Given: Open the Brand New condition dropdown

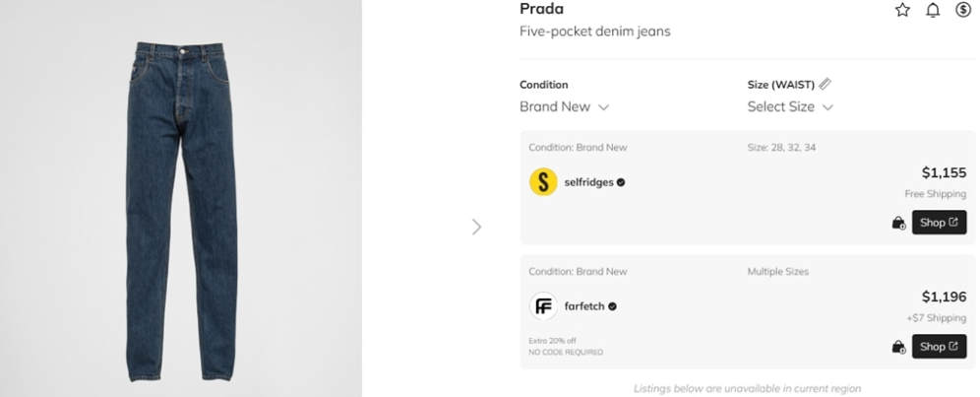Looking at the screenshot, I should (x=564, y=106).
